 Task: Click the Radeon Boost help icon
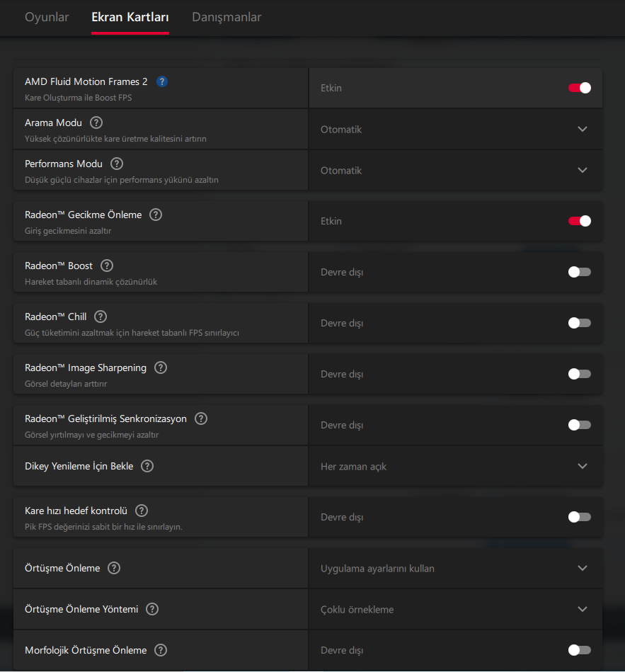click(107, 266)
